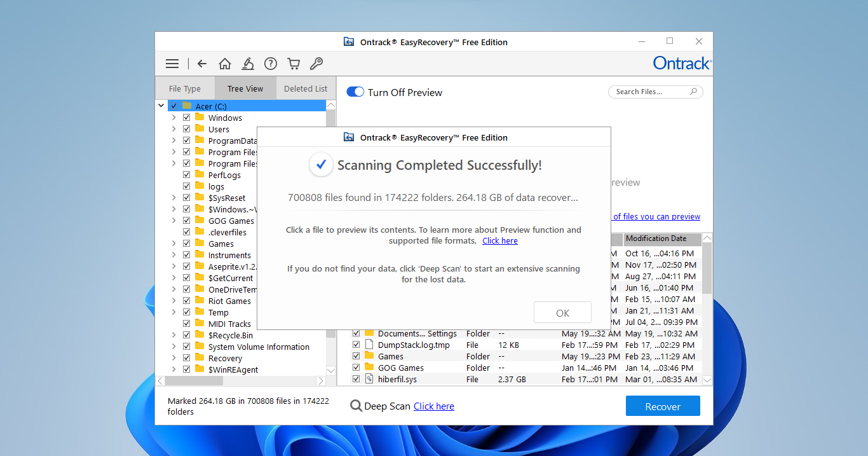Select the Games folder in the tree
The image size is (868, 456).
221,244
